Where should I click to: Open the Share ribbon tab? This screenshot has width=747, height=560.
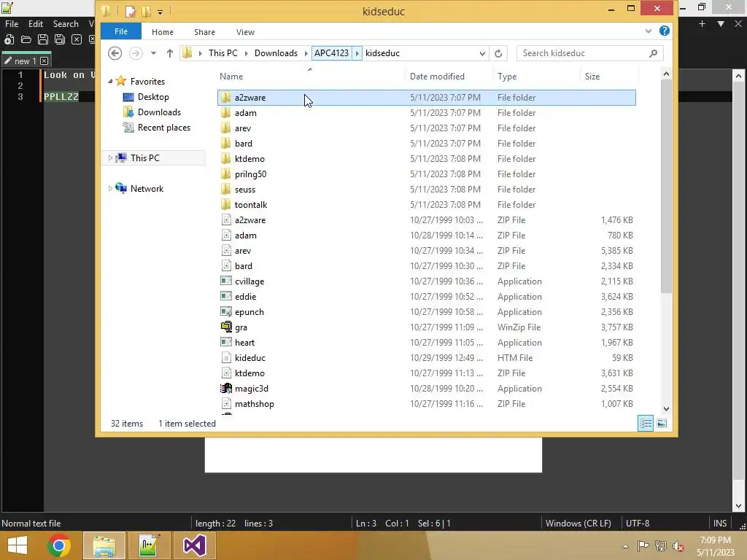[x=204, y=32]
